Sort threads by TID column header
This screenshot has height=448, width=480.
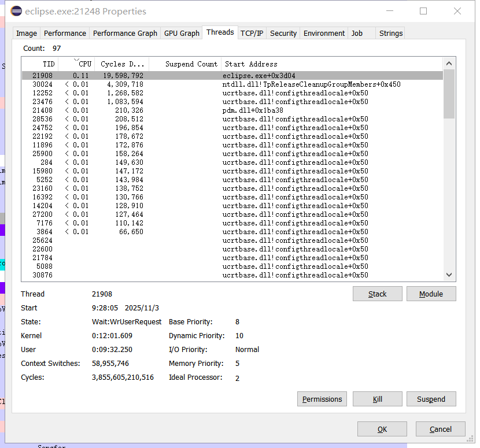pyautogui.click(x=40, y=64)
